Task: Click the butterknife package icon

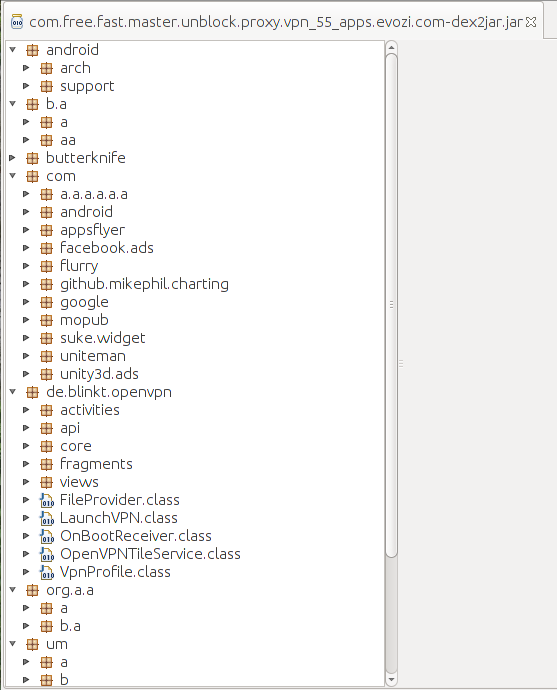Action: pyautogui.click(x=32, y=158)
